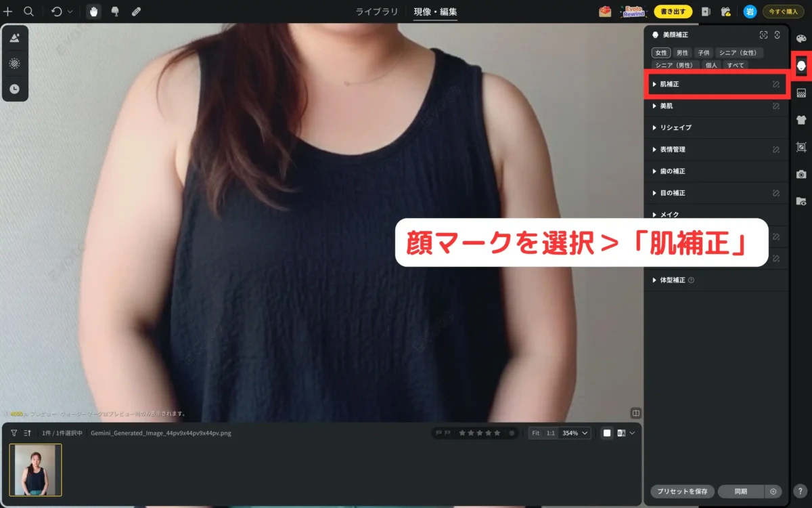The height and width of the screenshot is (508, 812).
Task: Expand the リシェイプ section
Action: point(716,127)
